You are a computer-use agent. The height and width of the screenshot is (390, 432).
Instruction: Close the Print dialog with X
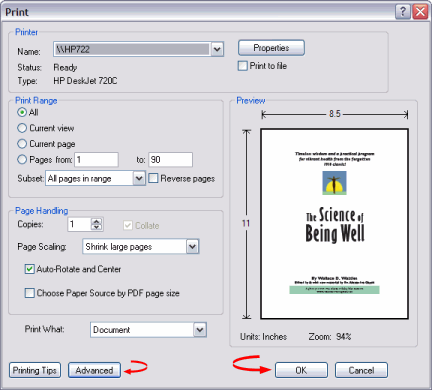(x=420, y=12)
